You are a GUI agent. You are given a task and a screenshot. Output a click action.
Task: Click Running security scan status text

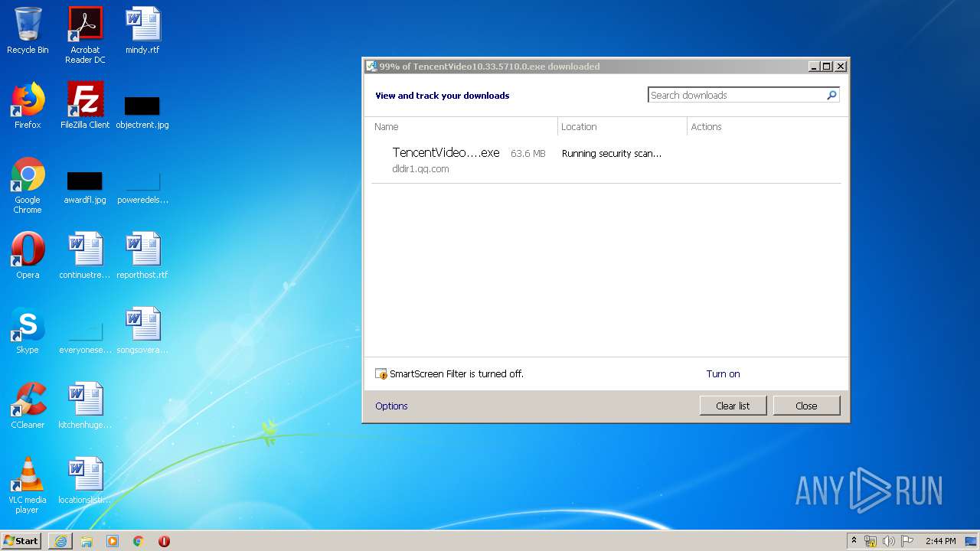pyautogui.click(x=612, y=153)
